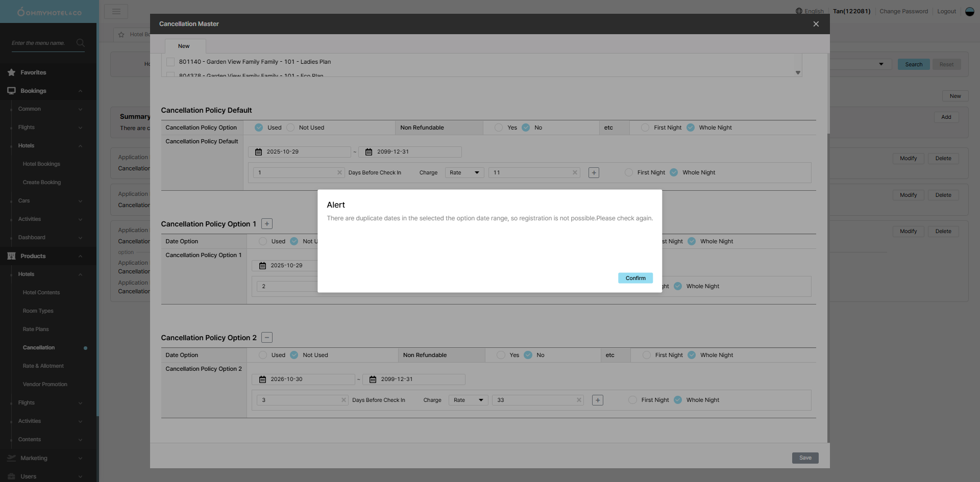
Task: Select Not Used for Cancellation Policy Option in Default
Action: pyautogui.click(x=290, y=128)
